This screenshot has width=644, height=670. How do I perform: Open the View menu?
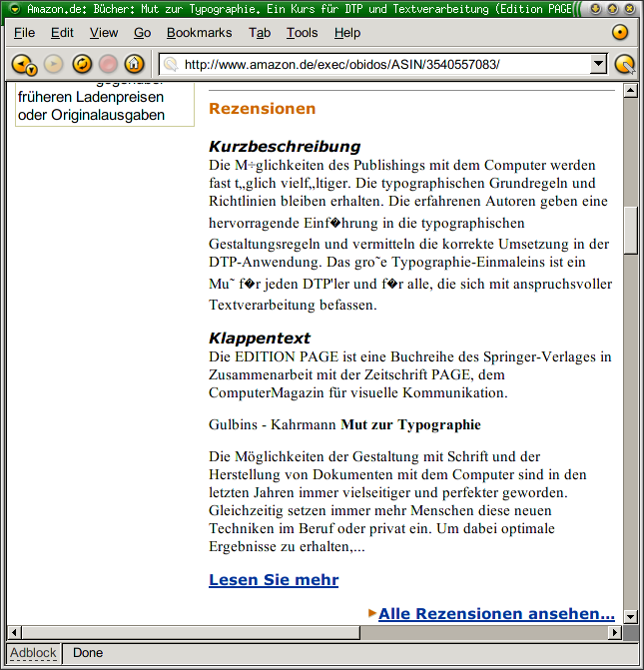point(104,33)
